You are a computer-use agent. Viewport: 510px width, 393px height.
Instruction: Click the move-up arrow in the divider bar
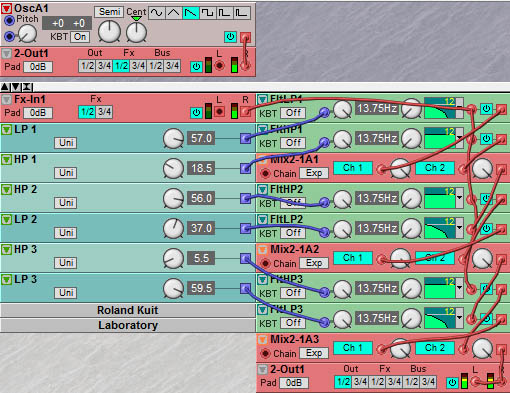click(5, 87)
